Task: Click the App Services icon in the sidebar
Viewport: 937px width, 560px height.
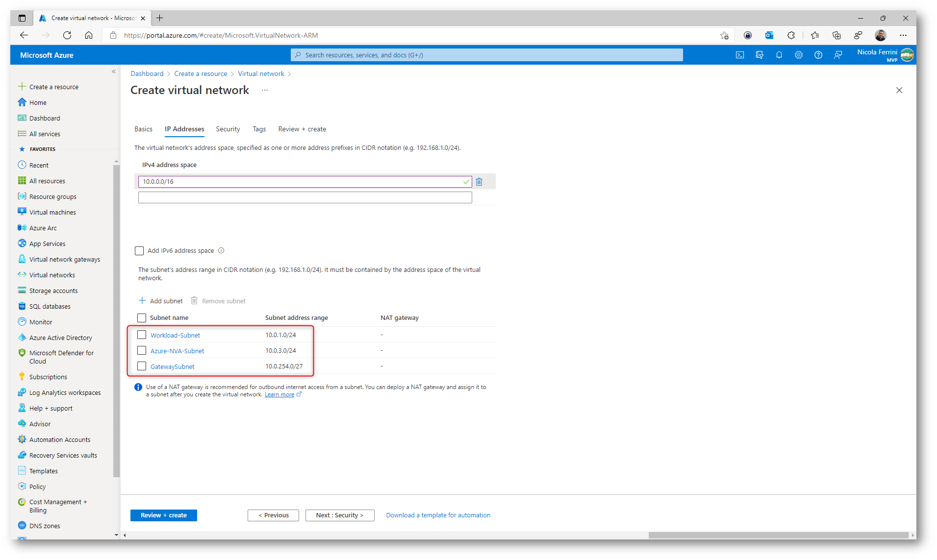Action: pos(22,243)
